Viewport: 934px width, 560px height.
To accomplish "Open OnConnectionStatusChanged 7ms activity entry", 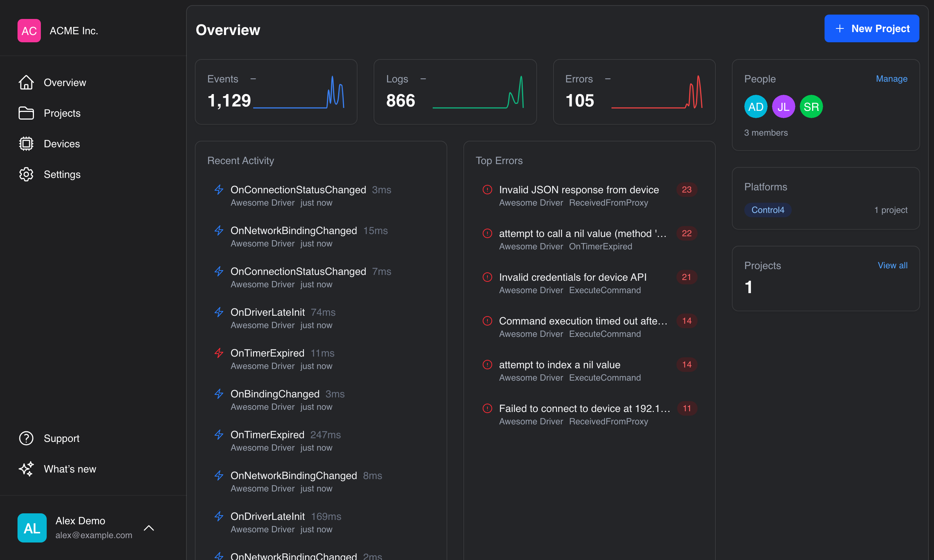I will 321,277.
